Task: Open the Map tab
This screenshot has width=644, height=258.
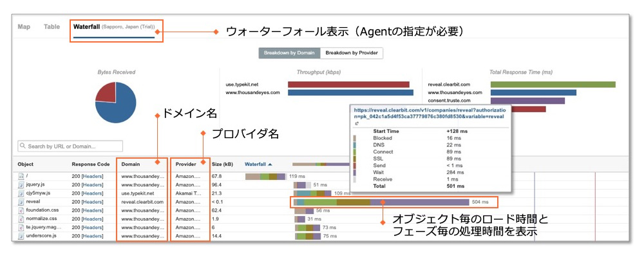Action: coord(24,27)
